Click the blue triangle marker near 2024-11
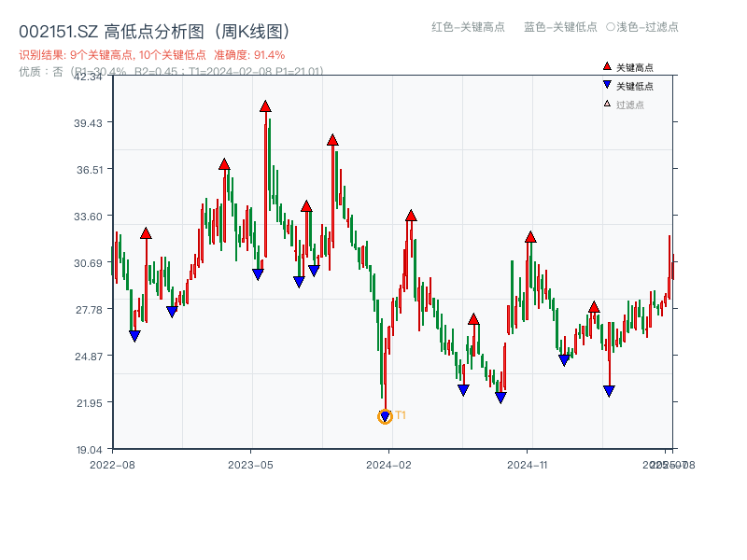This screenshot has width=747, height=560. [562, 357]
